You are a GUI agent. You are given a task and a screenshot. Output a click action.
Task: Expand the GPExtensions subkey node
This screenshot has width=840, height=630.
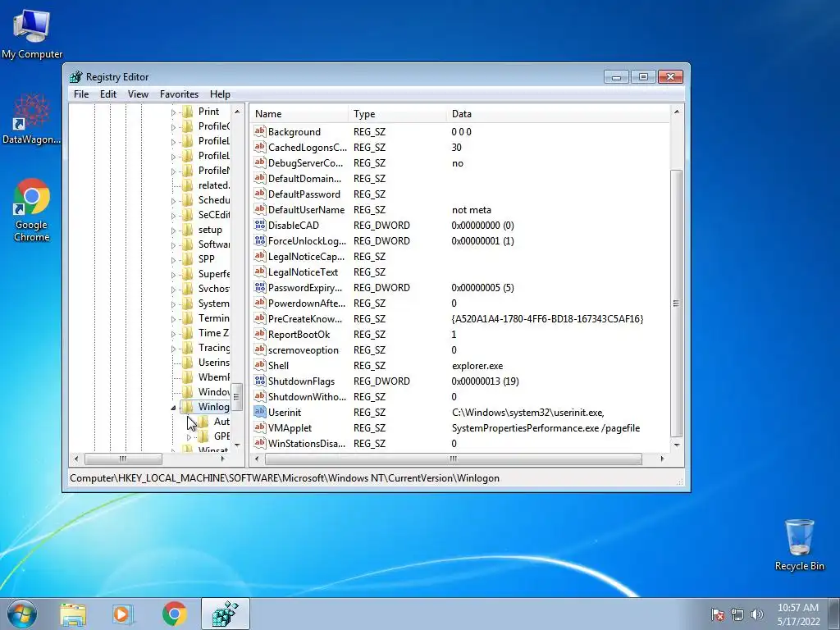point(189,437)
